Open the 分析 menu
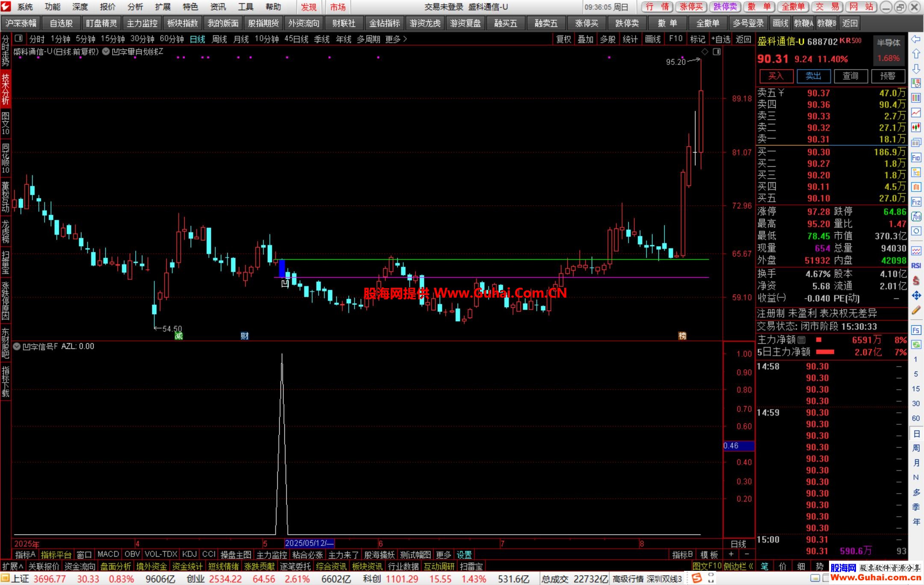Screen dimensions: 924x585 135,7
